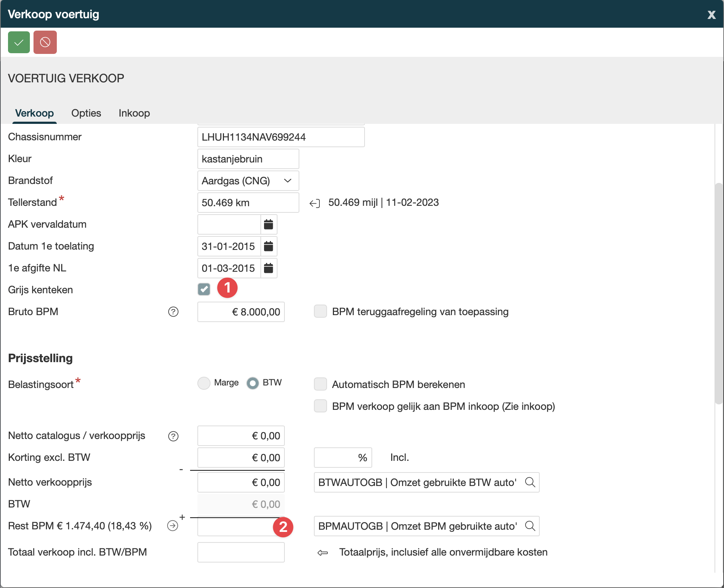Select the Marge radio option
This screenshot has width=724, height=588.
(x=204, y=383)
